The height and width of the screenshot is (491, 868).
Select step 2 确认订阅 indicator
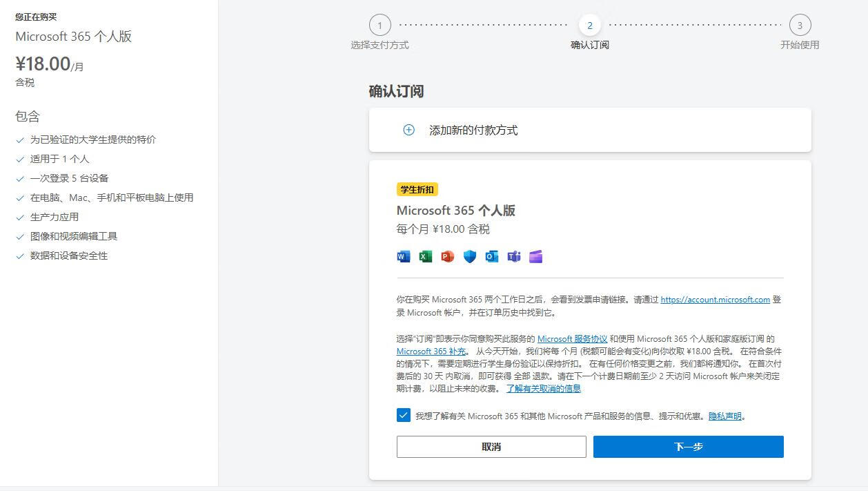pos(590,26)
